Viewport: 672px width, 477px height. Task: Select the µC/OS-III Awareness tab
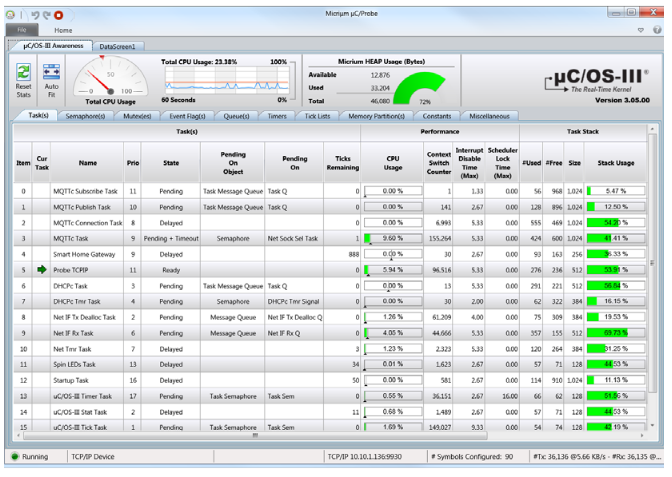click(x=53, y=45)
